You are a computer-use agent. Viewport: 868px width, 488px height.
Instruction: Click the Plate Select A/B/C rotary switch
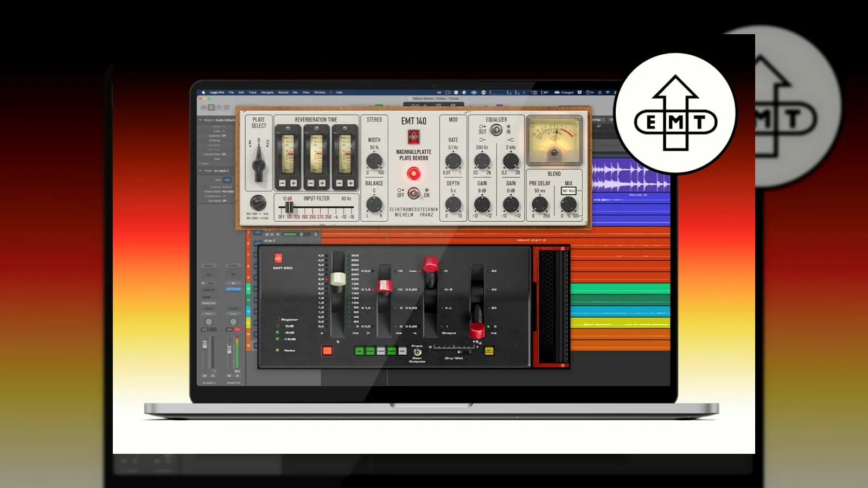258,164
